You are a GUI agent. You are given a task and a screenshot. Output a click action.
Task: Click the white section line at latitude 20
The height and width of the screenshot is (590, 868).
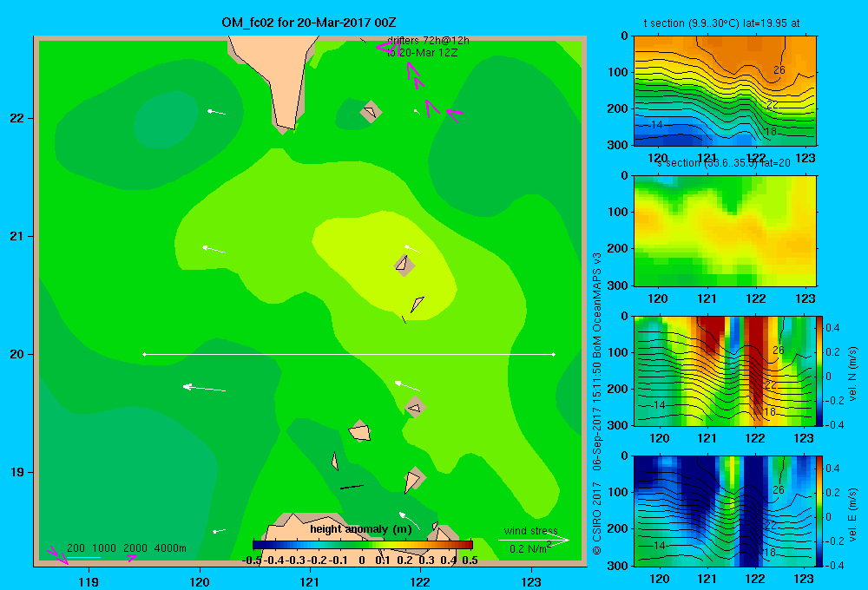(349, 354)
